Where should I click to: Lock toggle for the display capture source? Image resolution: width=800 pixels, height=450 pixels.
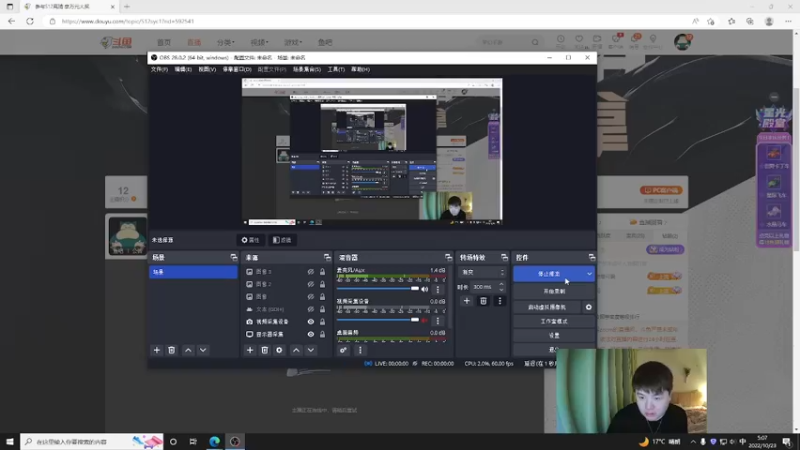point(322,334)
